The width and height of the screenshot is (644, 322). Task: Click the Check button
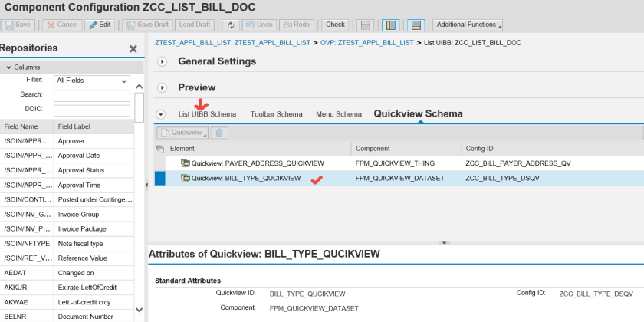[335, 25]
